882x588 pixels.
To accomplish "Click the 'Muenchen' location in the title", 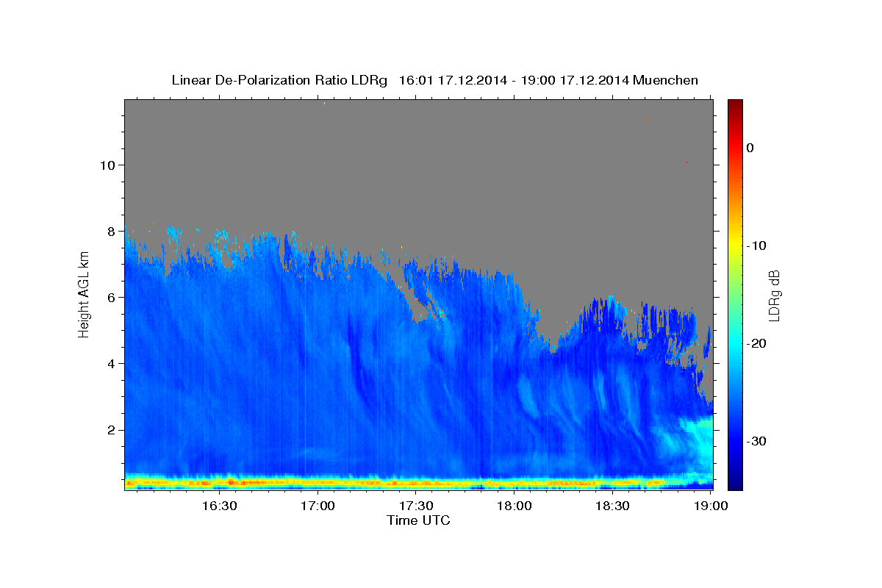I will tap(666, 80).
